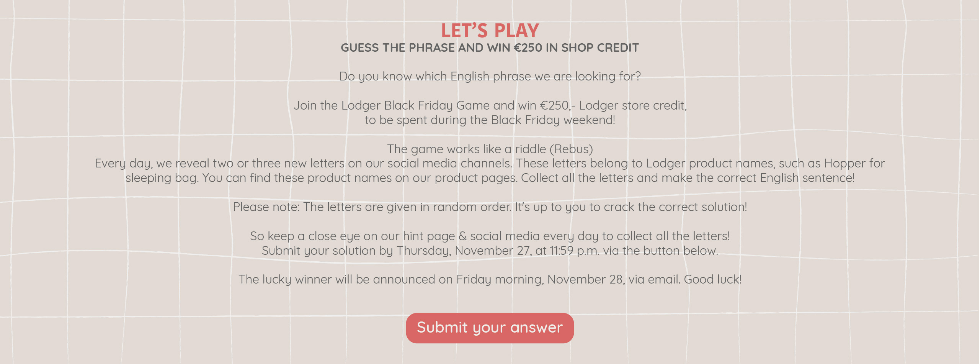Click the GUESS THE PHRASE subheading
The width and height of the screenshot is (980, 364).
point(490,48)
